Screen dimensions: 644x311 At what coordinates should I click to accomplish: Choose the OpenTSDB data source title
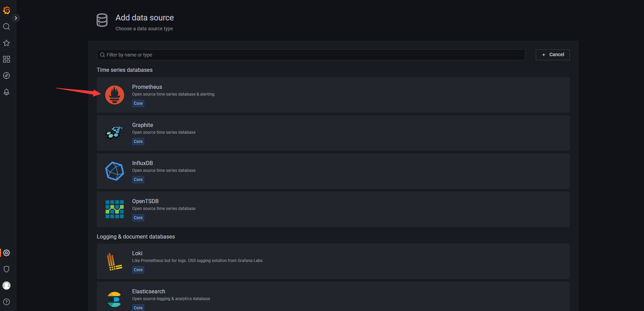tap(145, 201)
